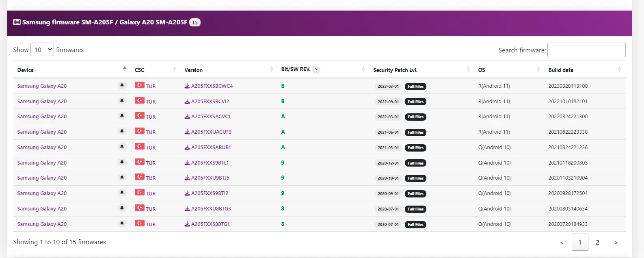The image size is (644, 258).
Task: Click bell icon in A205FXXSACVC1 row
Action: coord(122,116)
